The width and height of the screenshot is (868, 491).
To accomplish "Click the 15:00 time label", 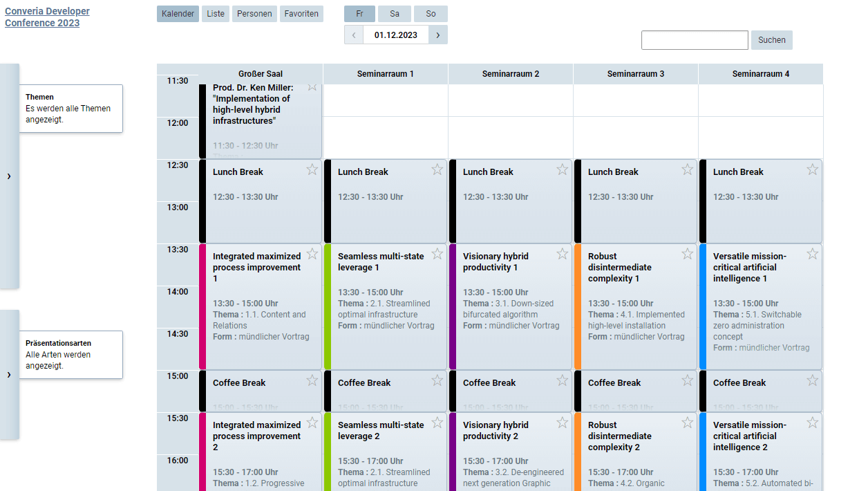I will click(178, 376).
